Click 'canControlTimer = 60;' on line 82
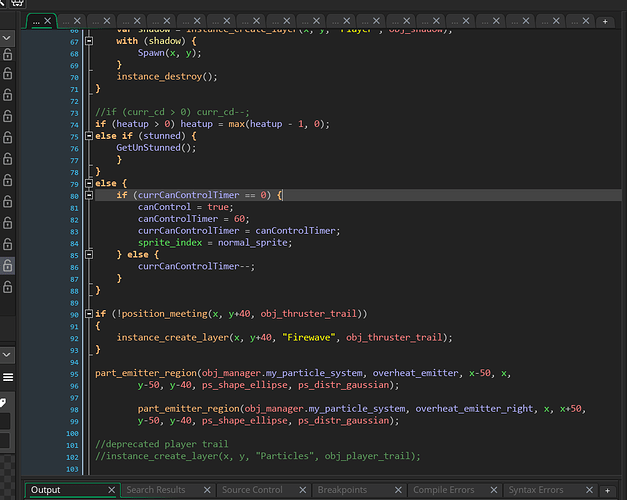This screenshot has width=627, height=500. pyautogui.click(x=194, y=219)
